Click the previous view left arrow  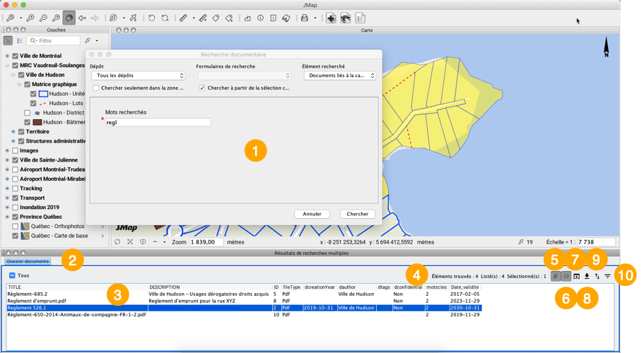82,18
